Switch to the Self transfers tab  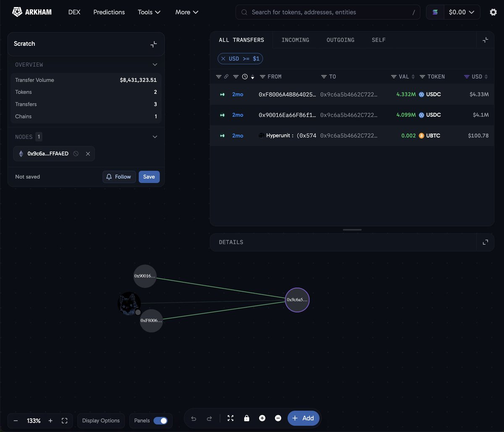[378, 40]
